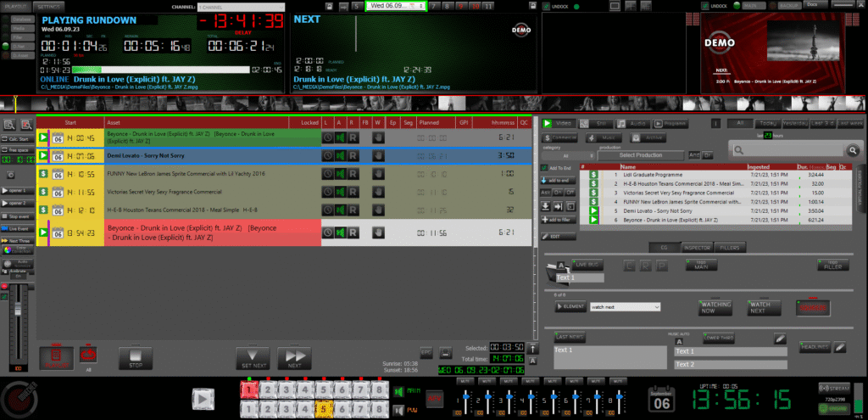The height and width of the screenshot is (420, 868).
Task: Click the hand icon on first rundown row
Action: [x=378, y=137]
